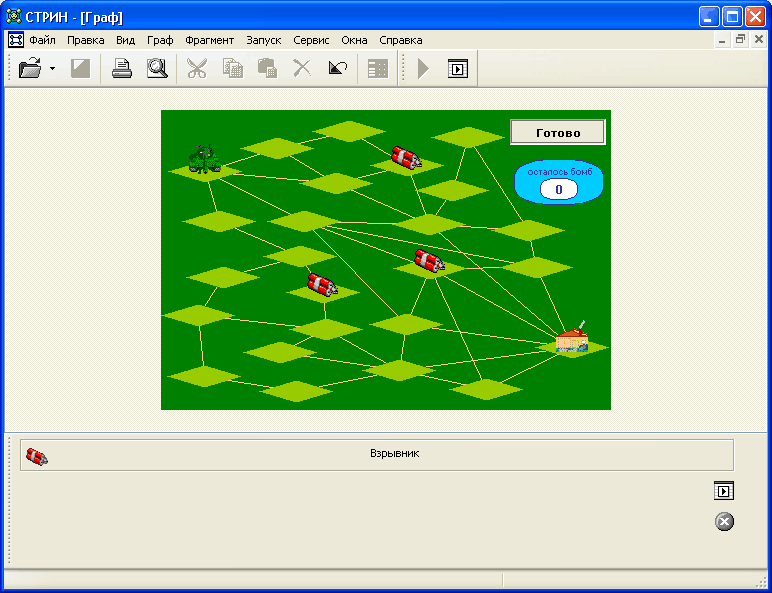Select the dynamite nearest the Готово button
772x593 pixels.
406,157
